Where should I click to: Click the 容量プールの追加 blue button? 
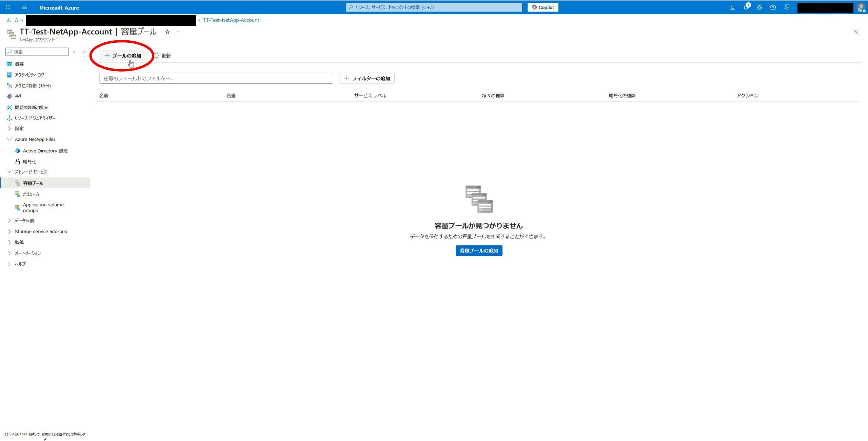point(478,250)
